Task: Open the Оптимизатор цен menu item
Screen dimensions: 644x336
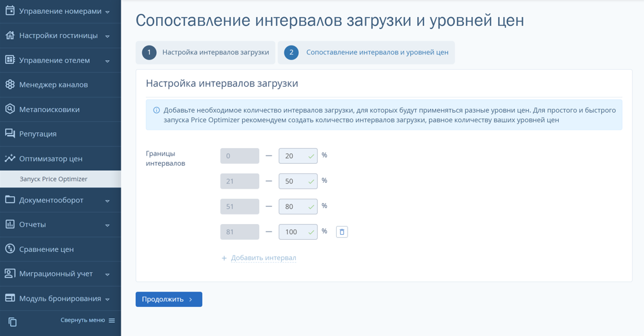Action: pos(61,158)
